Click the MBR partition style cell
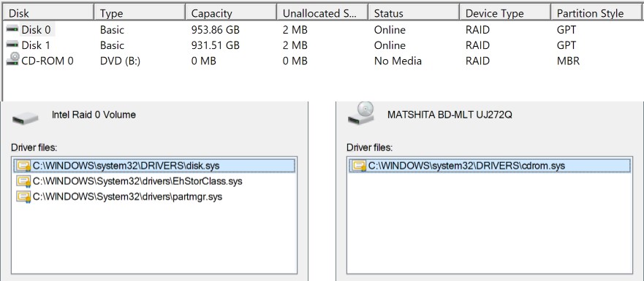The height and width of the screenshot is (281, 644). point(568,61)
